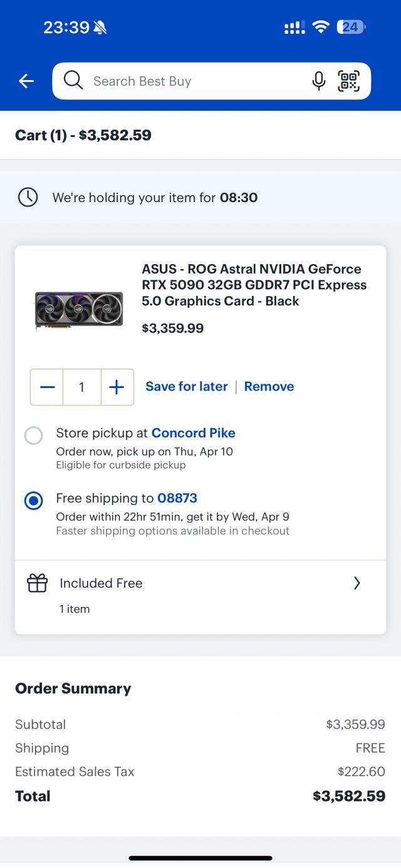Expand the Included Free chevron
The width and height of the screenshot is (401, 868).
coord(357,583)
